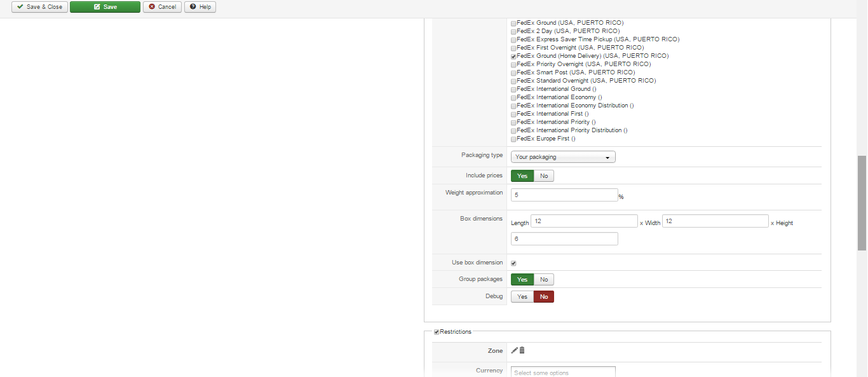
Task: Click the box Height input field
Action: coord(564,239)
